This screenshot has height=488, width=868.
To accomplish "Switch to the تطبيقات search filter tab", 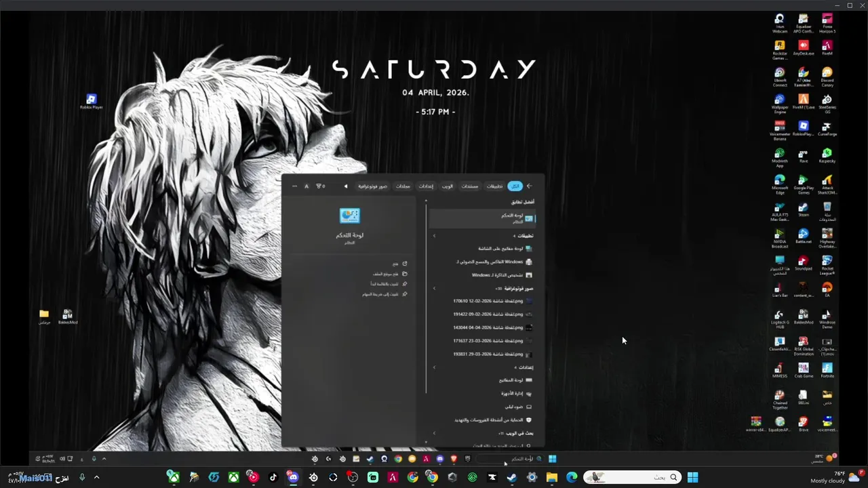I will point(494,186).
